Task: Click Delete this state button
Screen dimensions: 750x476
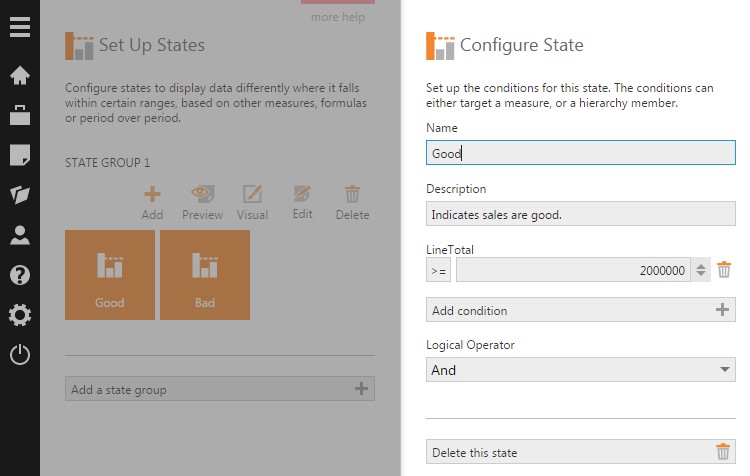Action: tap(580, 452)
